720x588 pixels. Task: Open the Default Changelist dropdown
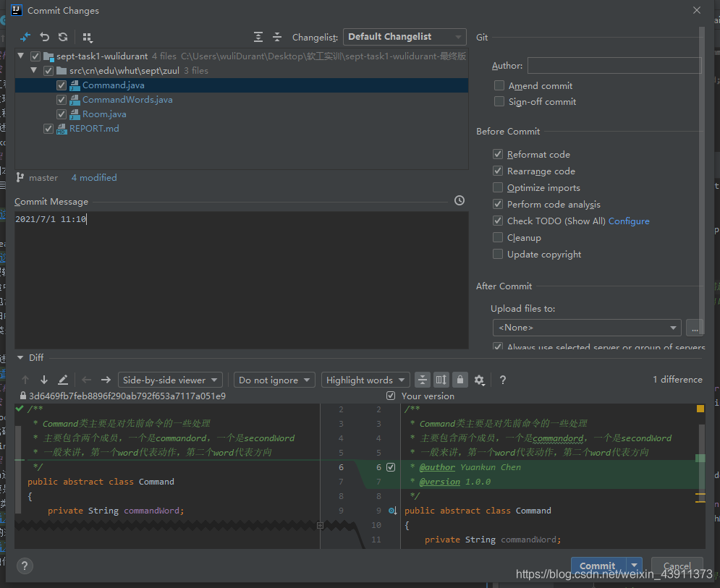pyautogui.click(x=405, y=37)
